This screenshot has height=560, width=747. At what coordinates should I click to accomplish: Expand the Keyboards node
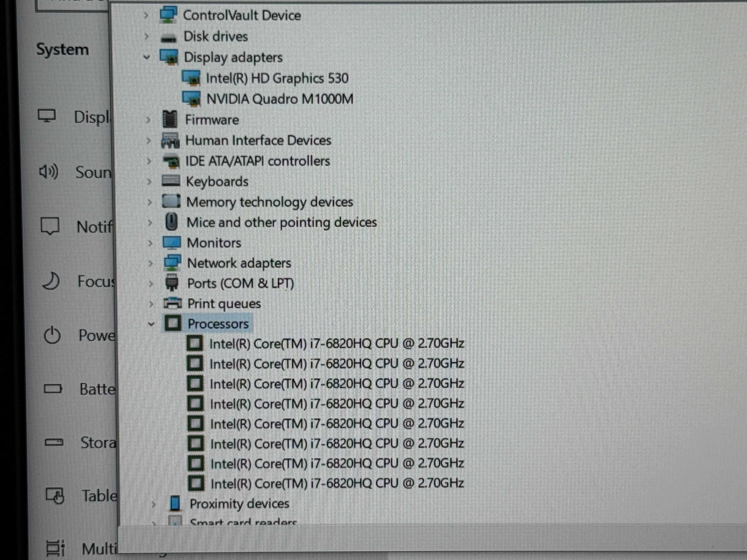pyautogui.click(x=149, y=182)
